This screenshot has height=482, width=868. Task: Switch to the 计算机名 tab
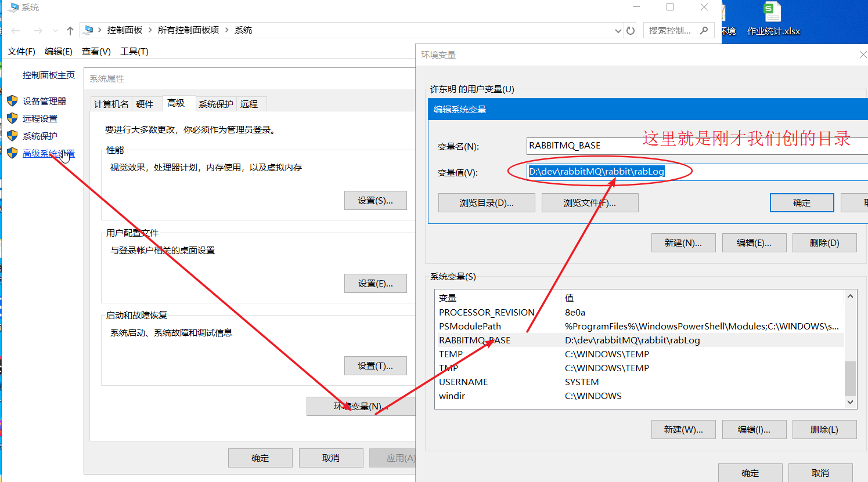pos(111,104)
